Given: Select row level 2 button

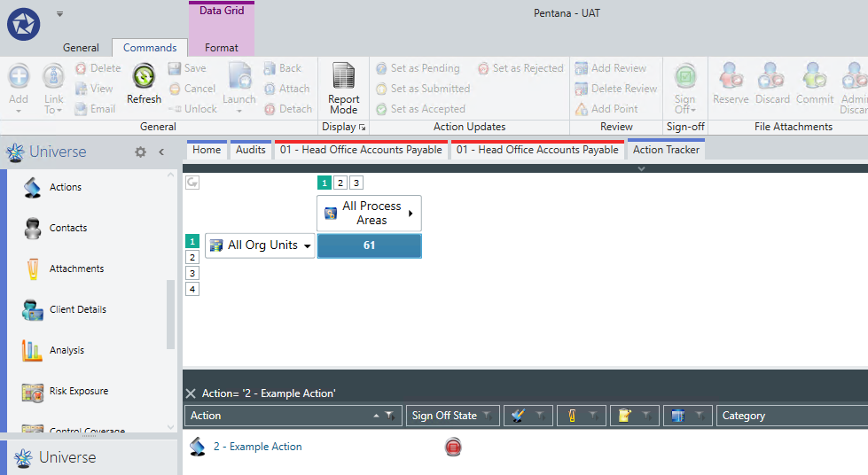Looking at the screenshot, I should 192,257.
